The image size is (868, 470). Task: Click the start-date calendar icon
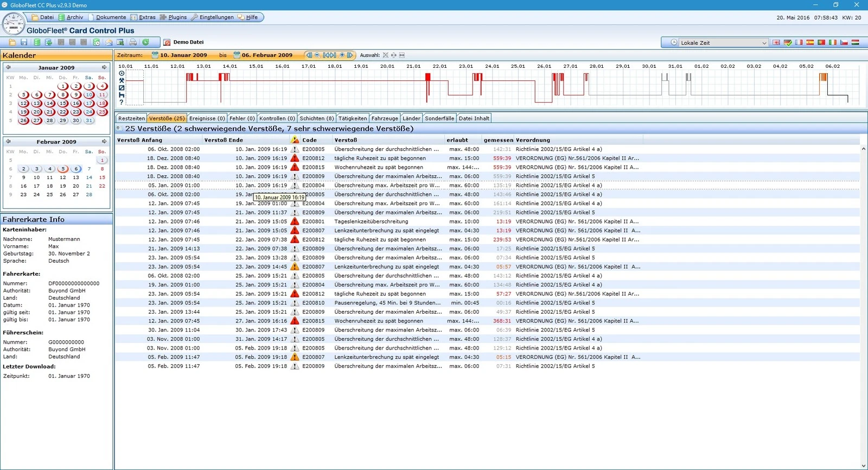(155, 55)
